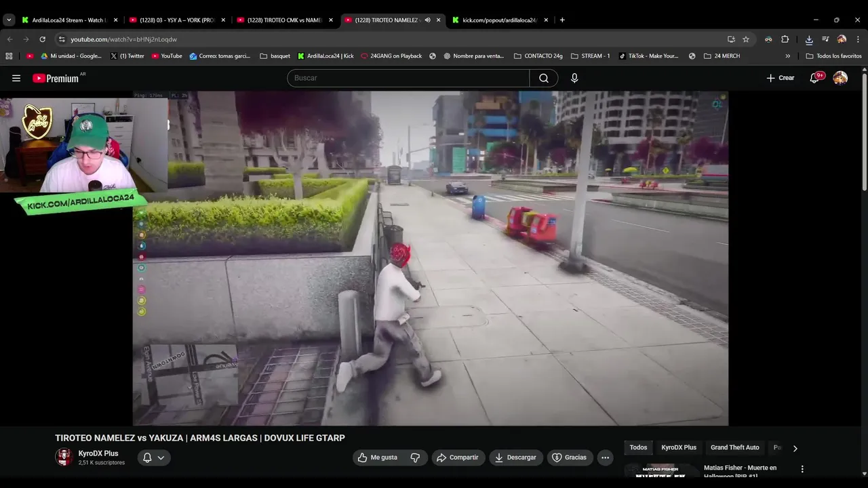Bookmark this page with star icon
The image size is (868, 488).
[746, 39]
